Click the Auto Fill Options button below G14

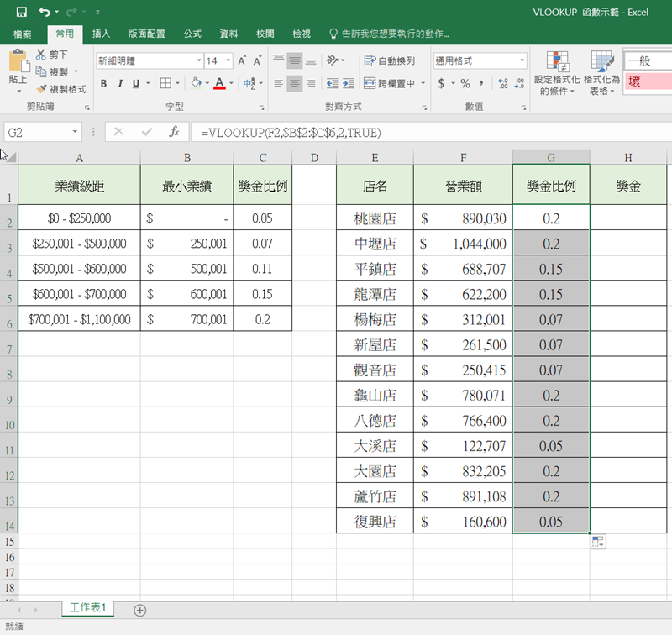[599, 542]
